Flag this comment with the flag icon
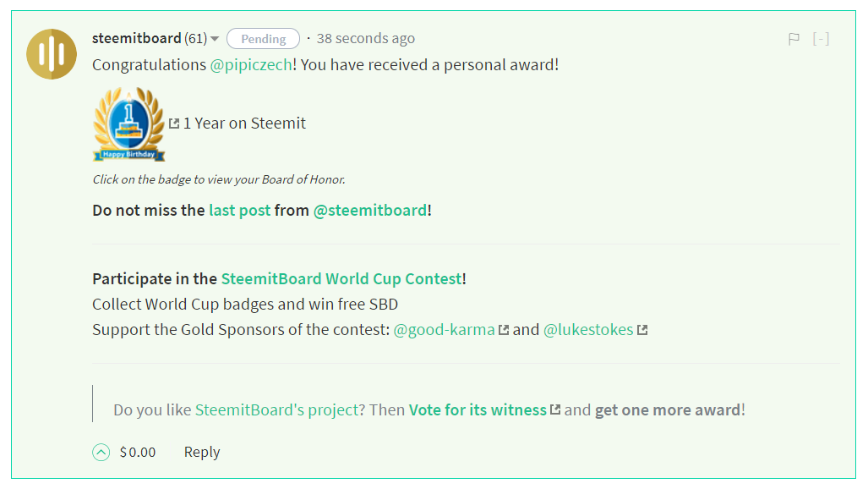868x489 pixels. click(794, 39)
